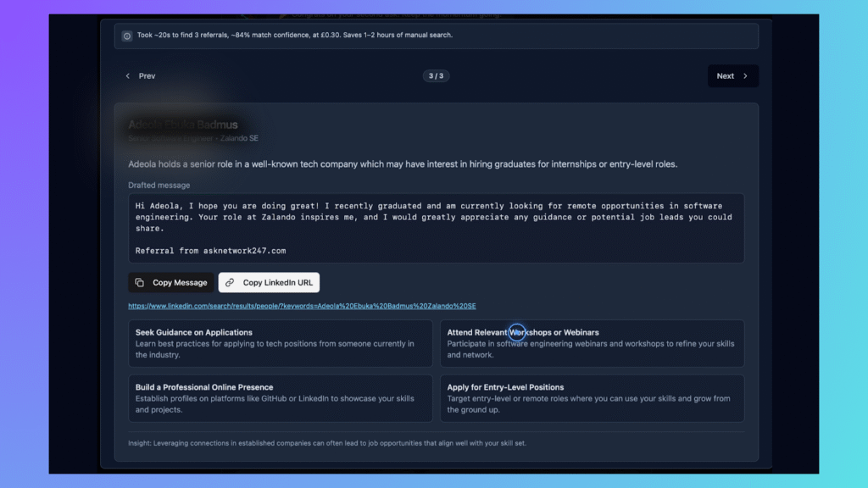This screenshot has height=488, width=868.
Task: Select the Seek Guidance on Applications card
Action: point(280,343)
